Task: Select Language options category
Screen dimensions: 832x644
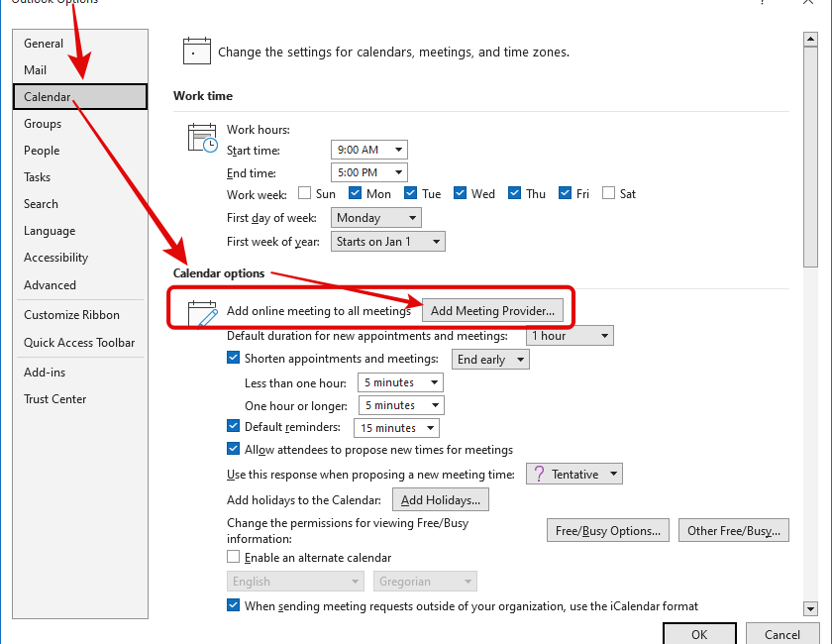Action: click(x=80, y=231)
